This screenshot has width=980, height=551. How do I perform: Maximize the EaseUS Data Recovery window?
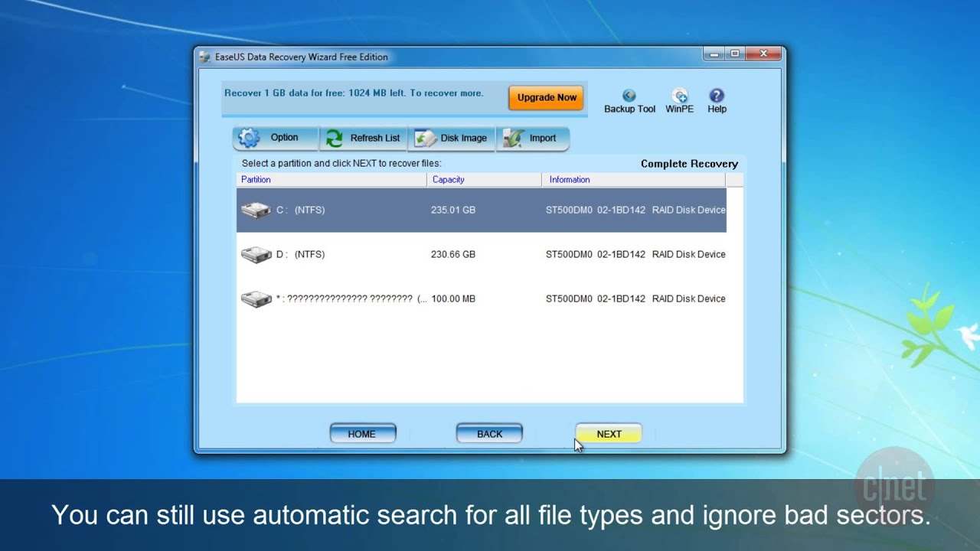734,54
